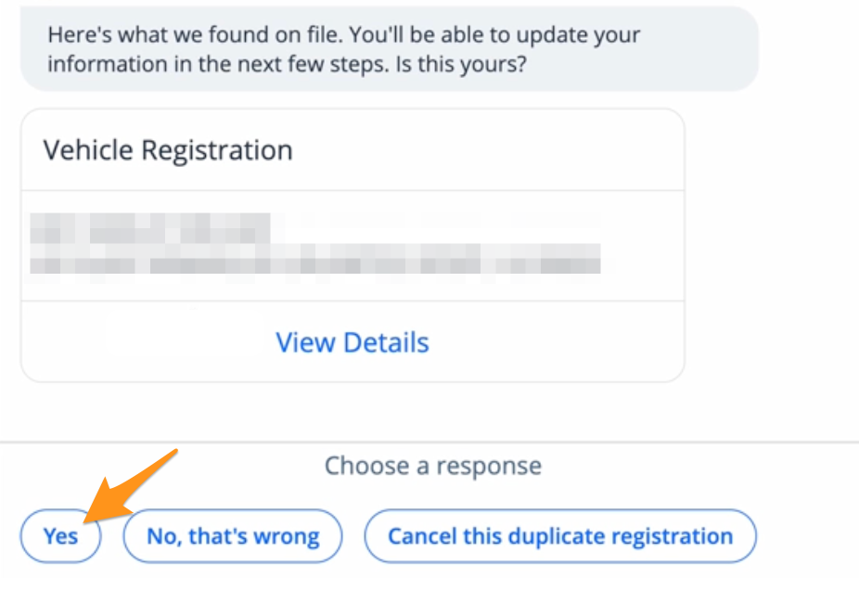Click the "Here's what we found" message bubble

point(390,50)
